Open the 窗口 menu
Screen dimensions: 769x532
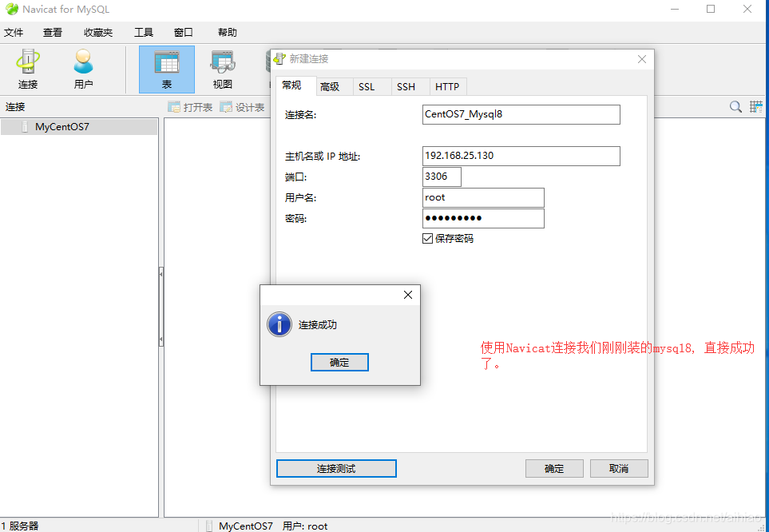pos(184,33)
